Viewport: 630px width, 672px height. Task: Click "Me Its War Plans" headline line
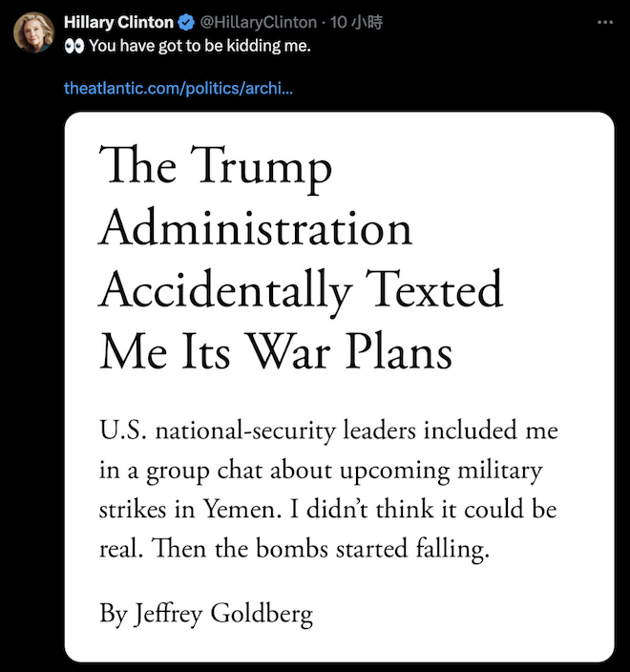276,351
